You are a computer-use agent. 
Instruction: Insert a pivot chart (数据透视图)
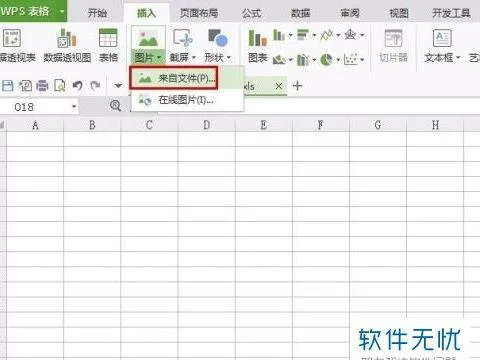coord(67,46)
